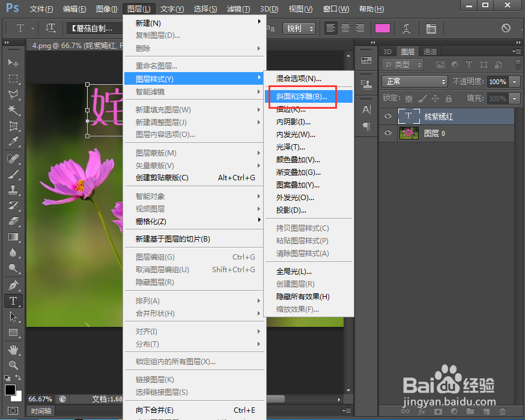Select the Zoom tool in the toolbar
Viewport: 525px width, 420px height.
point(13,364)
